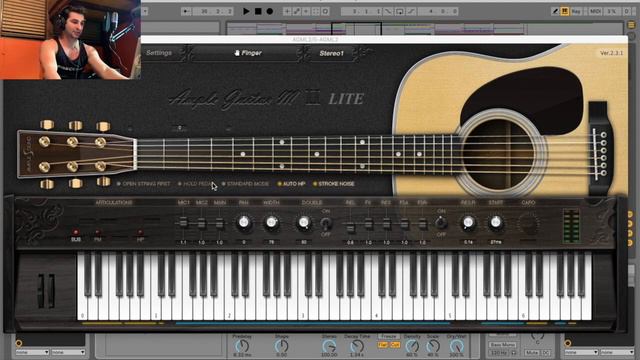Disable the Auto HP option
The height and width of the screenshot is (360, 640).
pyautogui.click(x=291, y=184)
